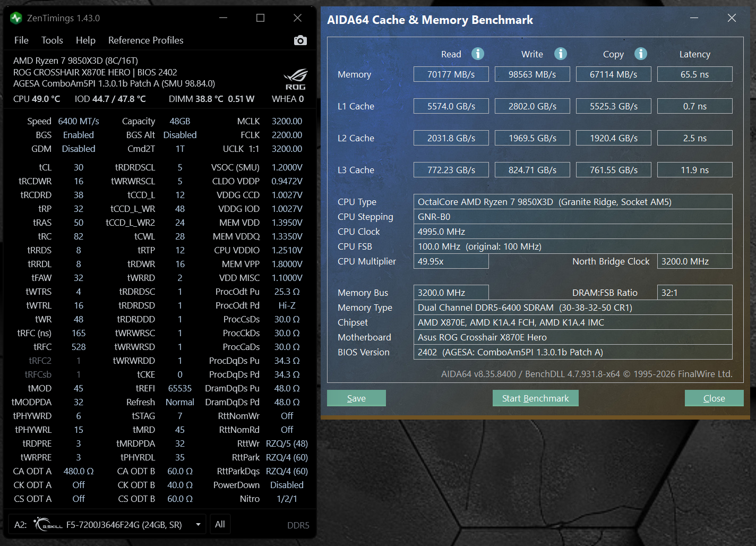Click the Write column info icon

tap(561, 54)
